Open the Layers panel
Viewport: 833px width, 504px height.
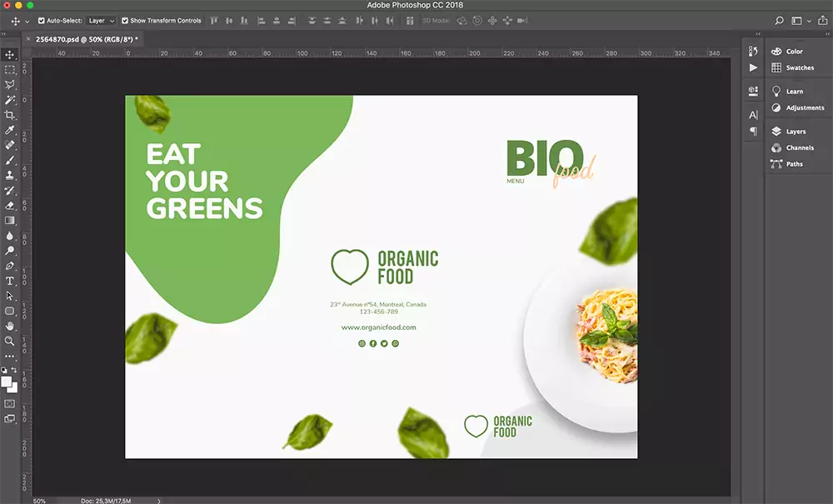tap(795, 132)
